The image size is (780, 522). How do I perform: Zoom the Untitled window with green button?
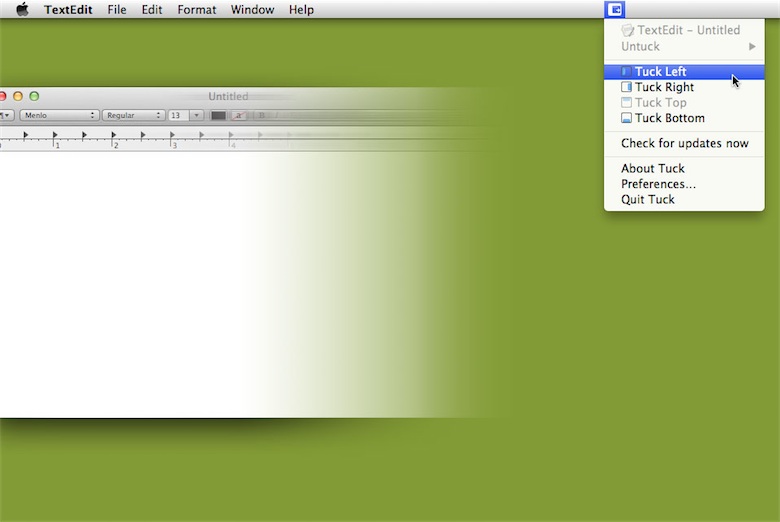(x=34, y=96)
